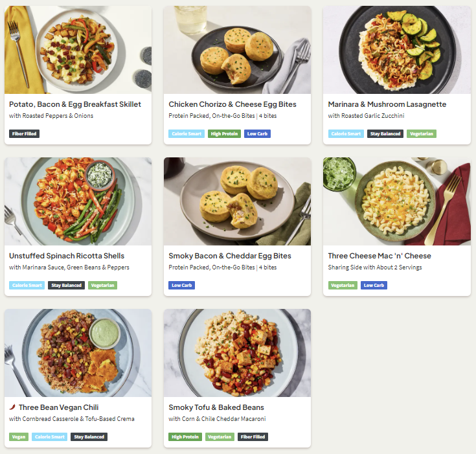Image resolution: width=476 pixels, height=454 pixels.
Task: Select the Smoky Tofu & Baked Beans title
Action: pos(216,407)
